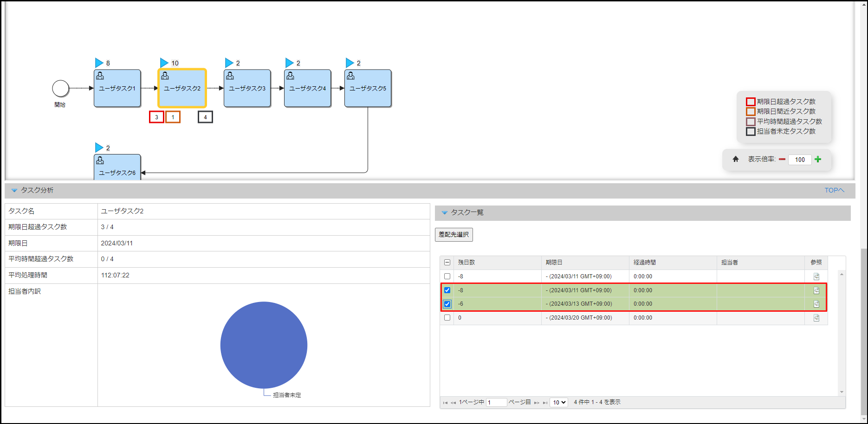Decrease zoom with the red minus icon
This screenshot has height=424, width=868.
(x=782, y=160)
